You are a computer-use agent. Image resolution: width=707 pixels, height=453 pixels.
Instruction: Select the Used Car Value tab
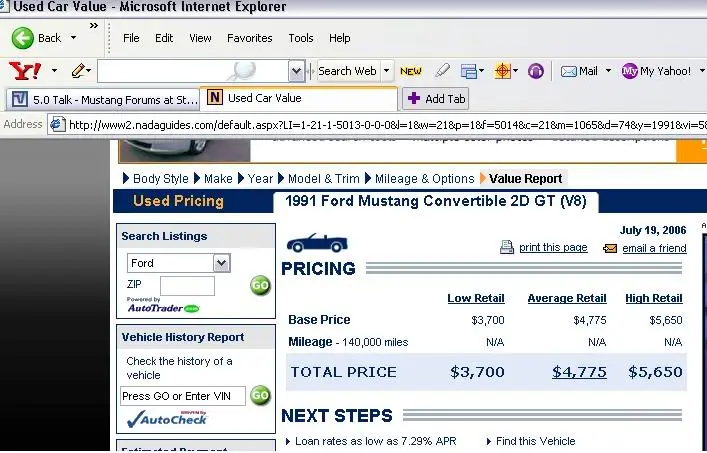tap(298, 98)
